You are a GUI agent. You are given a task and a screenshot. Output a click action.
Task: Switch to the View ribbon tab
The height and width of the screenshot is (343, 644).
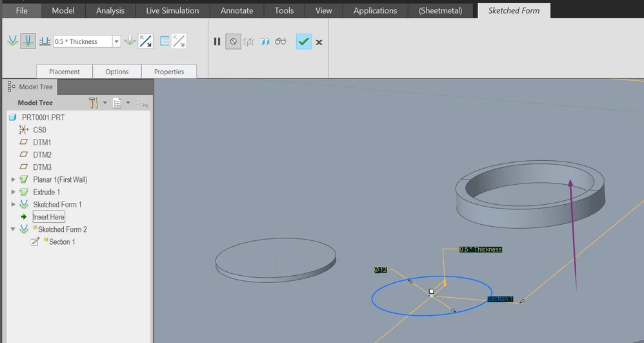(x=324, y=11)
